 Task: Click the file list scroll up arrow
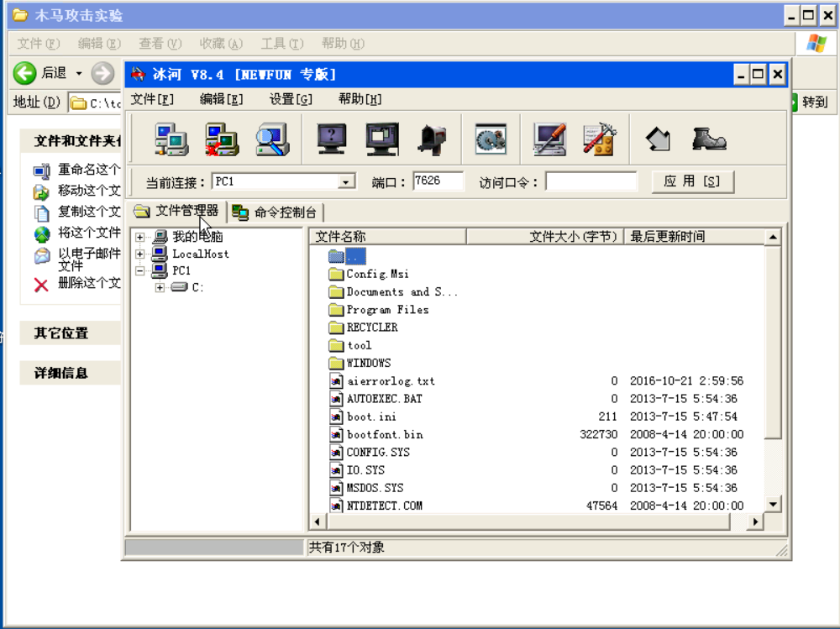(x=773, y=237)
